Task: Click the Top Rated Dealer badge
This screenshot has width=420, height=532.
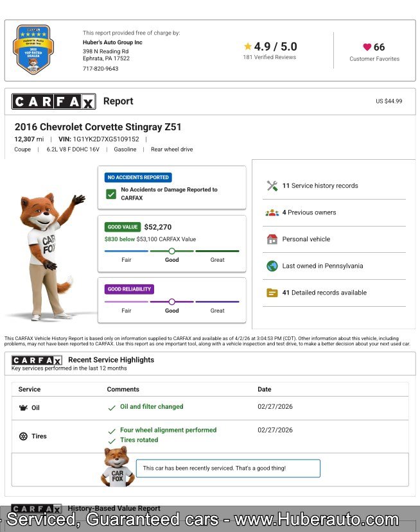Action: [x=33, y=49]
